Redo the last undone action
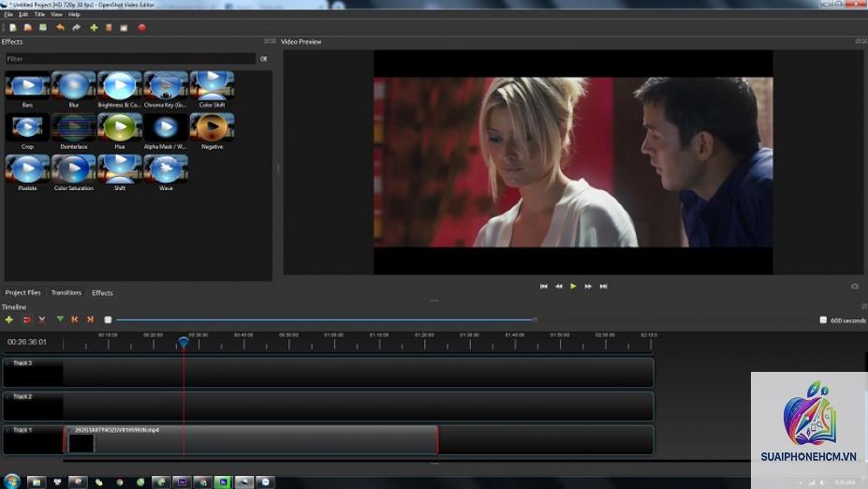The image size is (868, 489). 77,28
